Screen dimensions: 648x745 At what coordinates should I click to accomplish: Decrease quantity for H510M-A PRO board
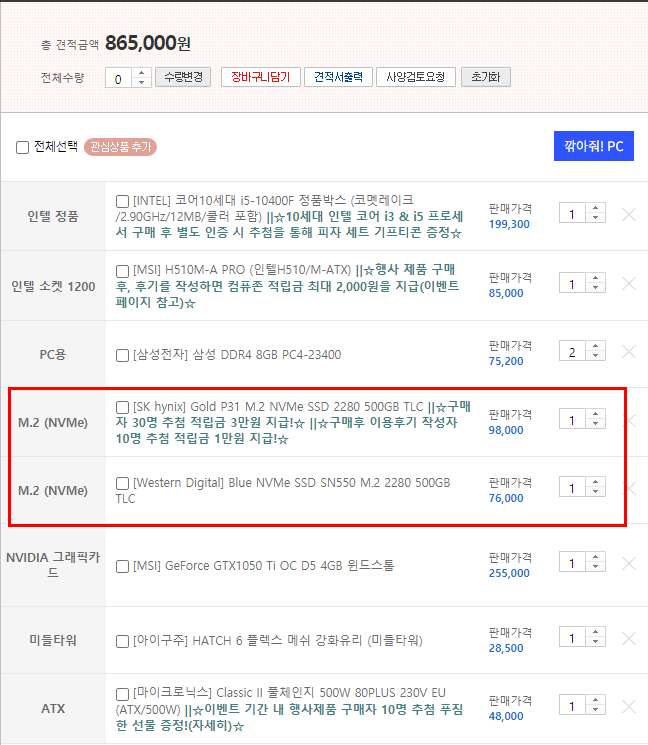coord(595,287)
